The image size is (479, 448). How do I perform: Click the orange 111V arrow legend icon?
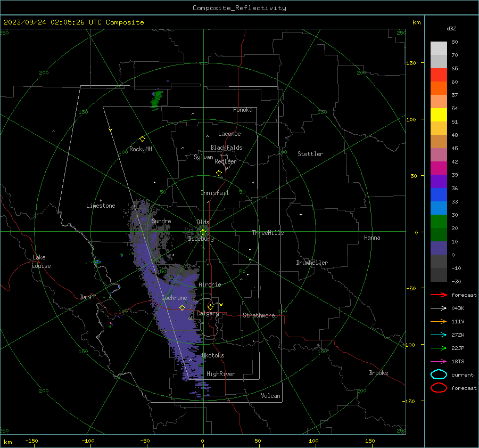point(439,321)
